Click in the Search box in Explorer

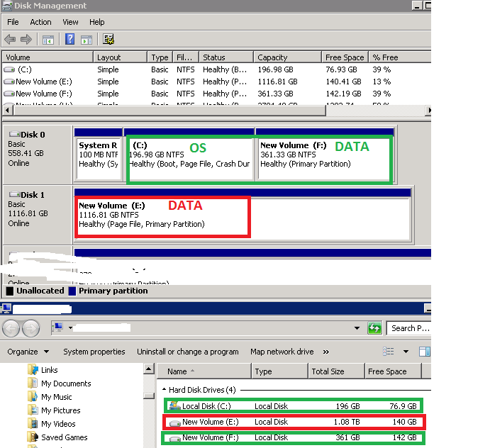pyautogui.click(x=408, y=328)
